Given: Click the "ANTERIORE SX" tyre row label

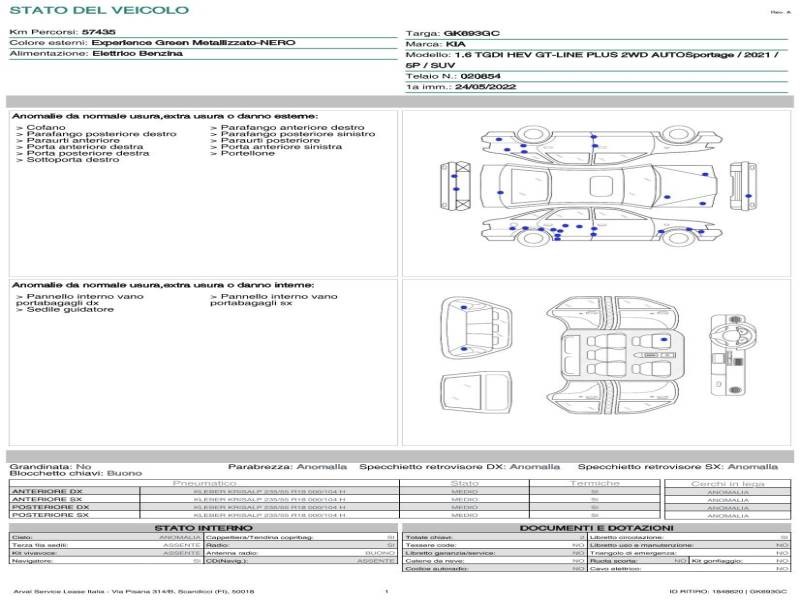Looking at the screenshot, I should tap(47, 499).
